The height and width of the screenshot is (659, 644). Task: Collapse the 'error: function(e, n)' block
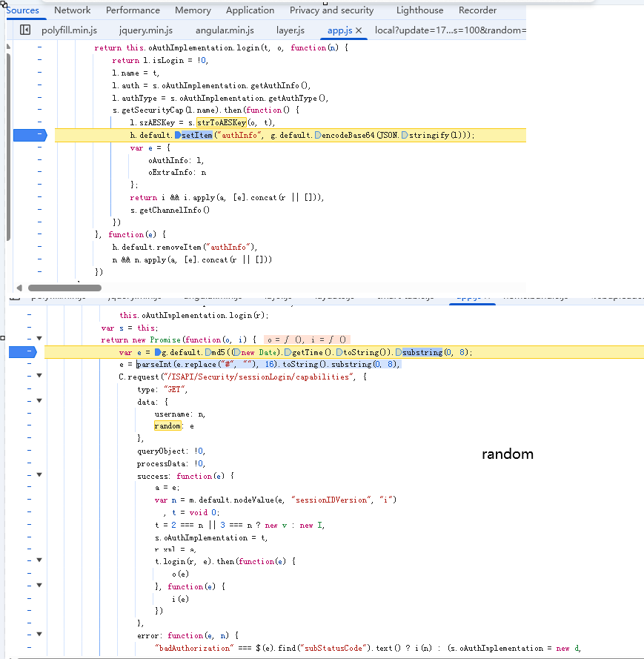tap(39, 635)
